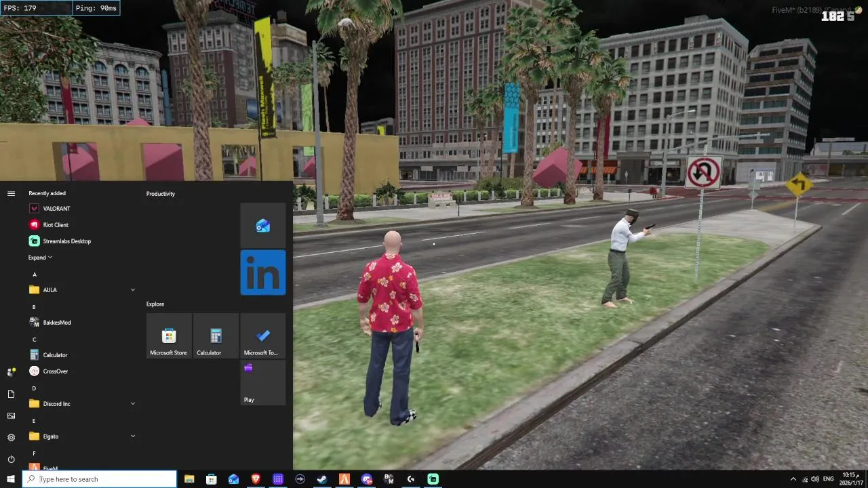Switch the ENG input language indicator
This screenshot has height=488, width=868.
(829, 479)
